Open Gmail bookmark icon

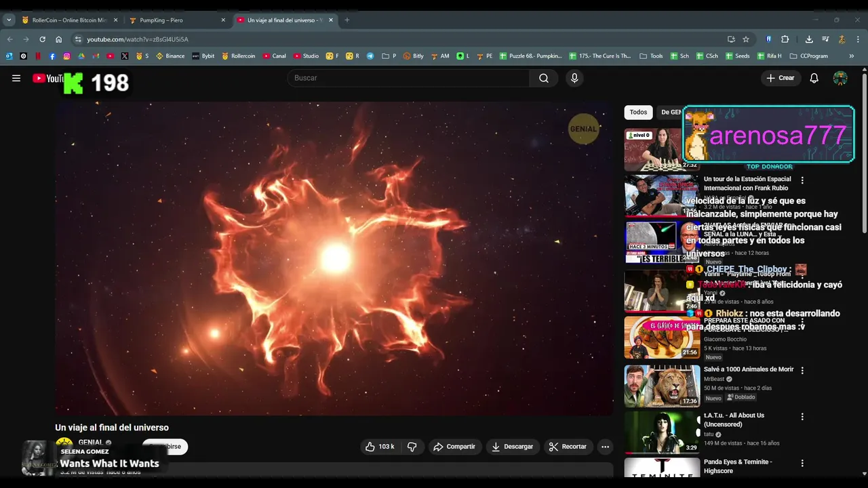tap(96, 56)
